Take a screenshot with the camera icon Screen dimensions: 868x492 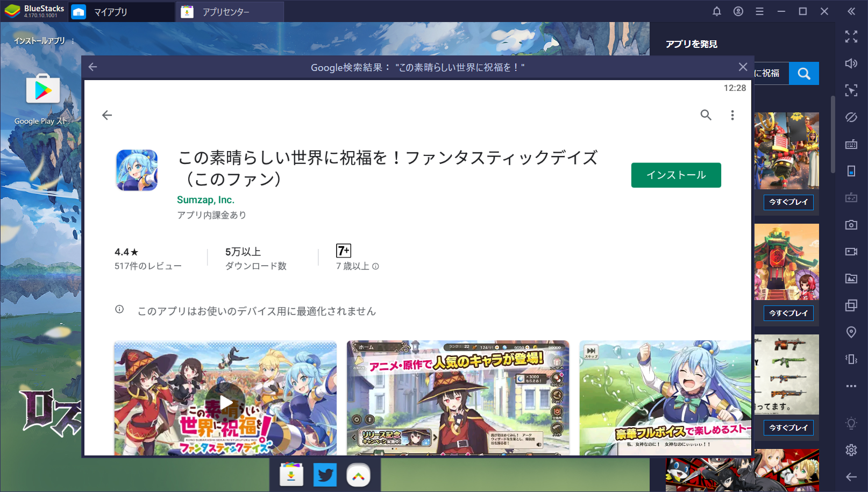tap(851, 225)
